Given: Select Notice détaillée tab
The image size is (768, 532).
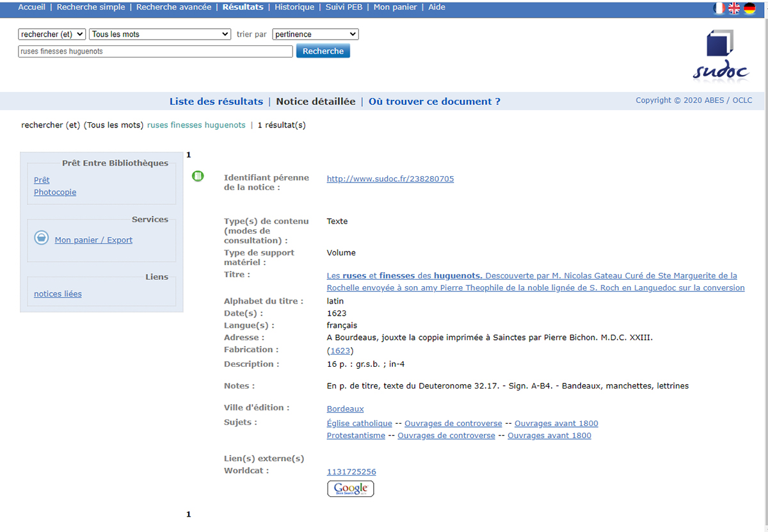Looking at the screenshot, I should pos(316,101).
